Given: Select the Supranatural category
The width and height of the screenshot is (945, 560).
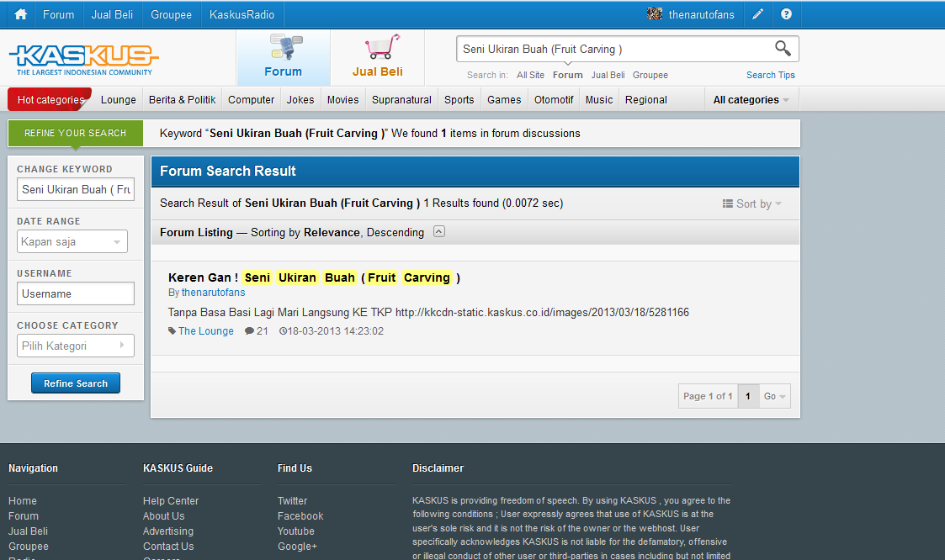Looking at the screenshot, I should (401, 100).
